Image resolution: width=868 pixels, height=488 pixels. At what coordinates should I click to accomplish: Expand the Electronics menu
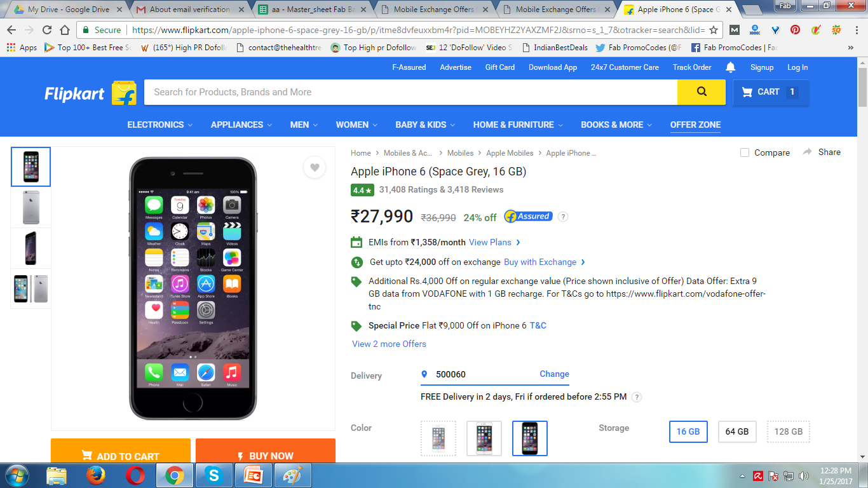(160, 125)
